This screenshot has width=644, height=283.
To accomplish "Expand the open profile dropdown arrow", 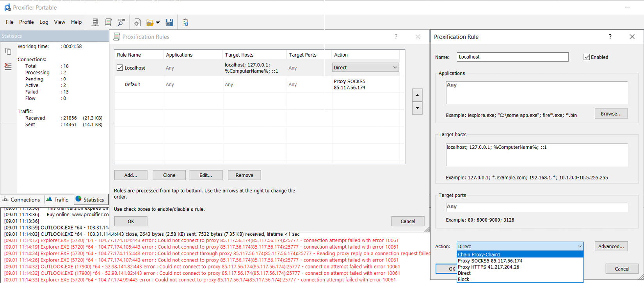I will 158,23.
